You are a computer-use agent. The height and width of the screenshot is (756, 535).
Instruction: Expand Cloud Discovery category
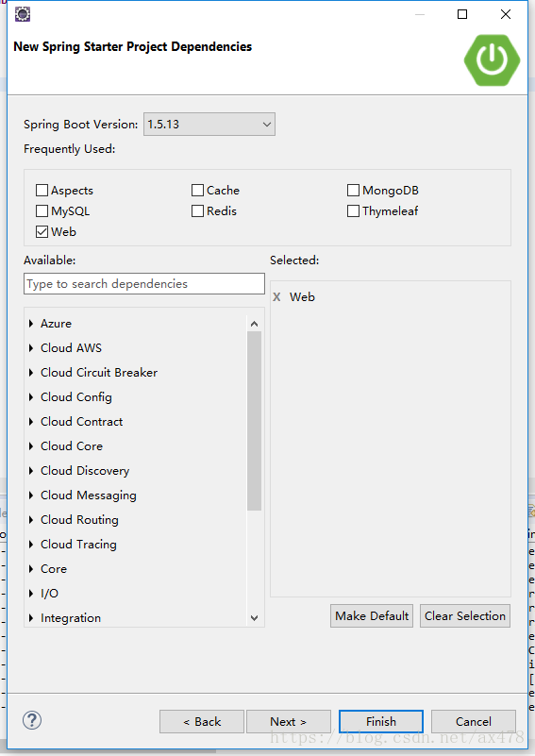(31, 471)
